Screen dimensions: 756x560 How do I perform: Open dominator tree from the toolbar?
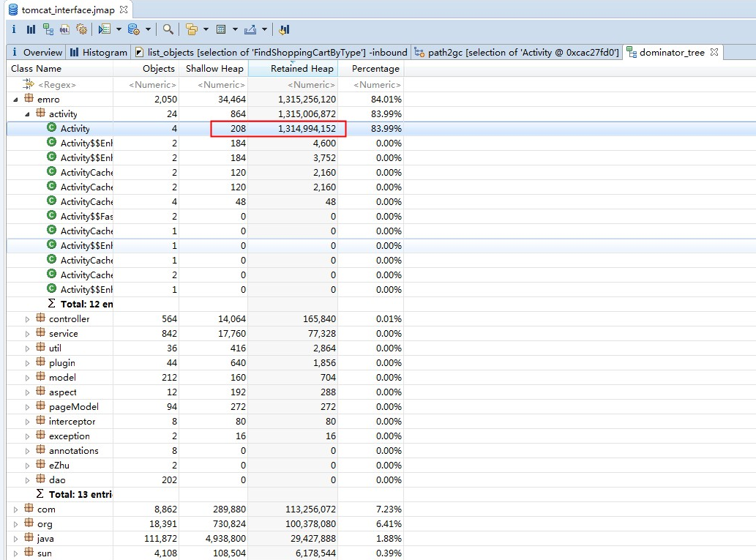pyautogui.click(x=48, y=29)
